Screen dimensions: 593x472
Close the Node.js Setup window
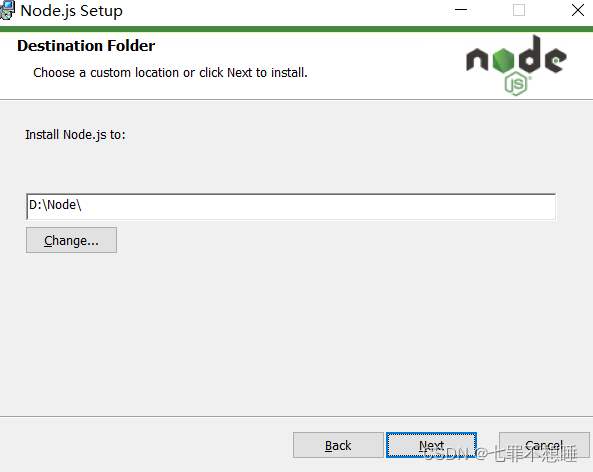[577, 10]
